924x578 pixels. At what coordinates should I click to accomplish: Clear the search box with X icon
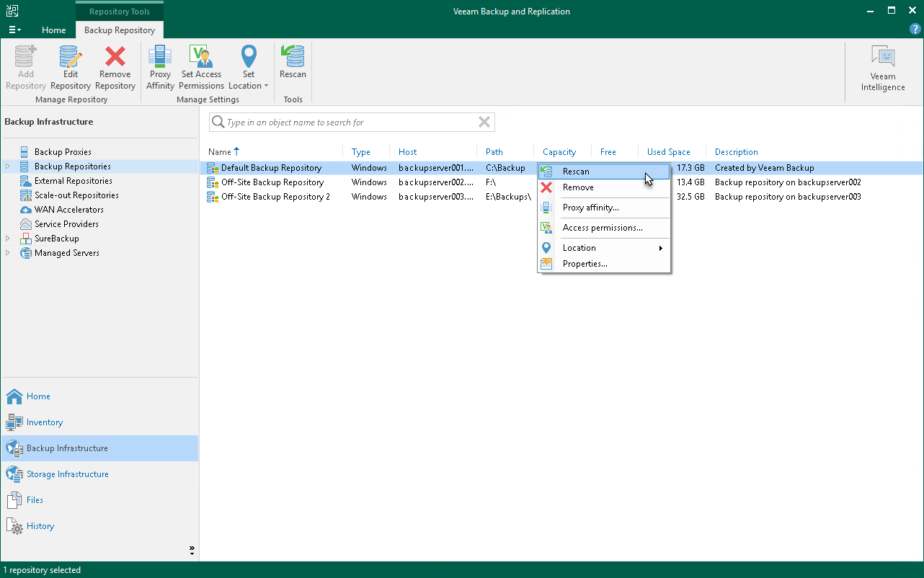tap(484, 123)
